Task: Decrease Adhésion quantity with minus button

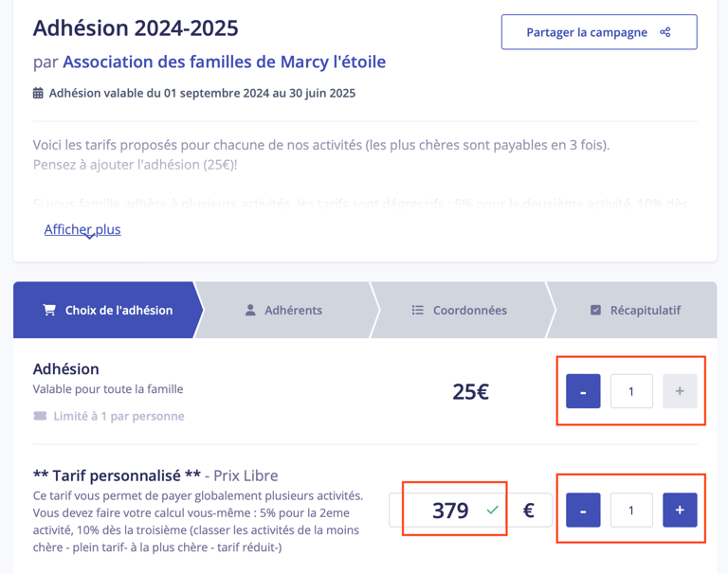Action: point(583,391)
